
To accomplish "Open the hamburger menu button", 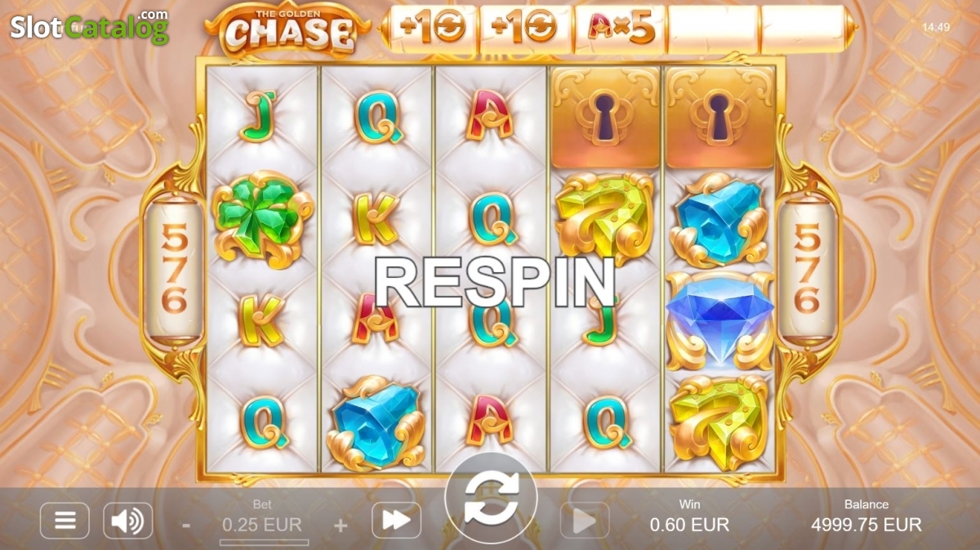I will pyautogui.click(x=65, y=521).
